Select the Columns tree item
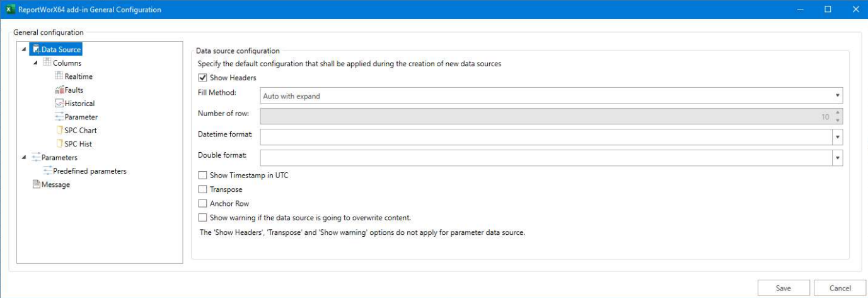 click(67, 63)
